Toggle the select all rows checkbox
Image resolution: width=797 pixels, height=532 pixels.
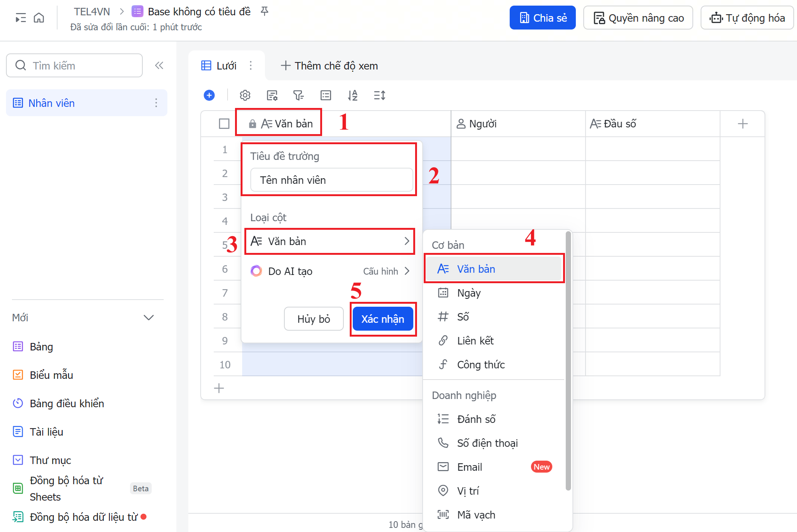click(x=224, y=124)
